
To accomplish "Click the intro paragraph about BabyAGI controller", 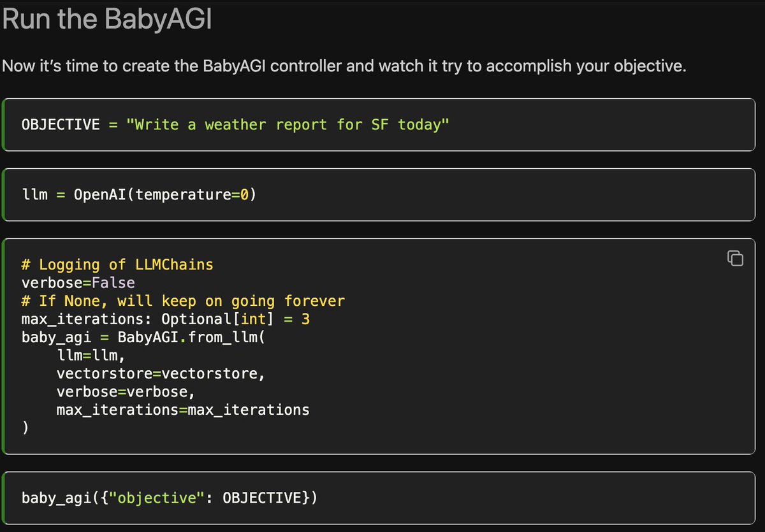I will click(x=344, y=66).
